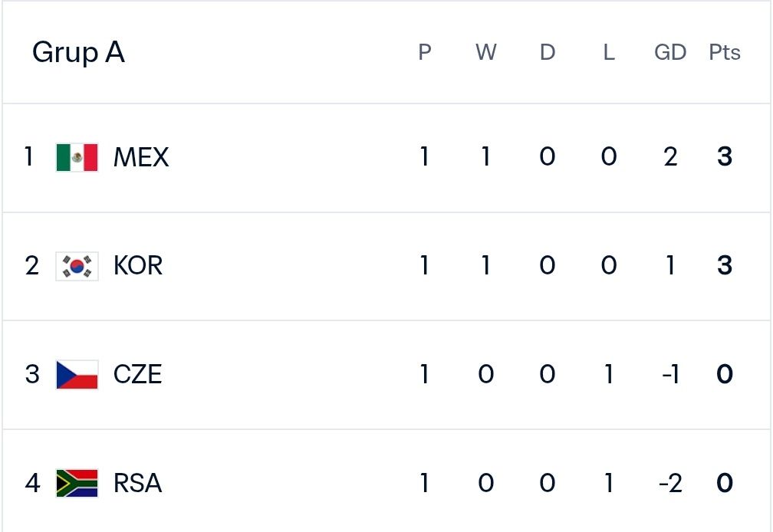Click rank number 4 for RSA
The width and height of the screenshot is (773, 532).
click(x=32, y=483)
